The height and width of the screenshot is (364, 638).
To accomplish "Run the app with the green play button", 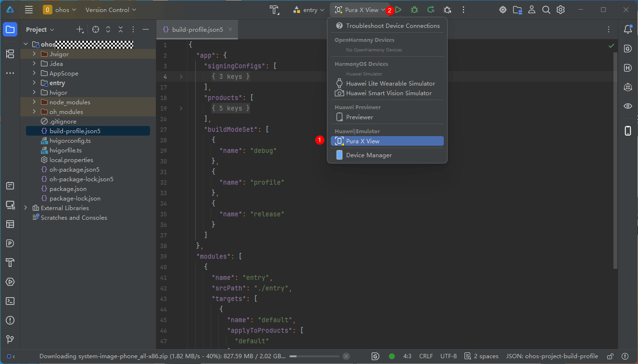I will [x=398, y=10].
